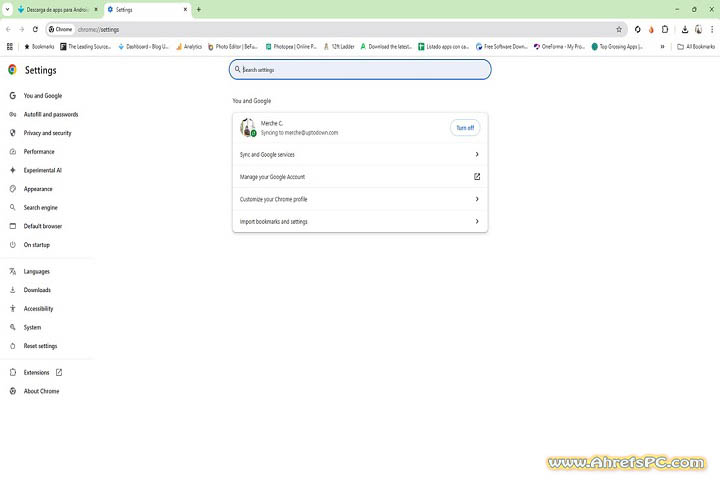This screenshot has height=480, width=720.
Task: Open the Bookmarks star folder
Action: (39, 46)
